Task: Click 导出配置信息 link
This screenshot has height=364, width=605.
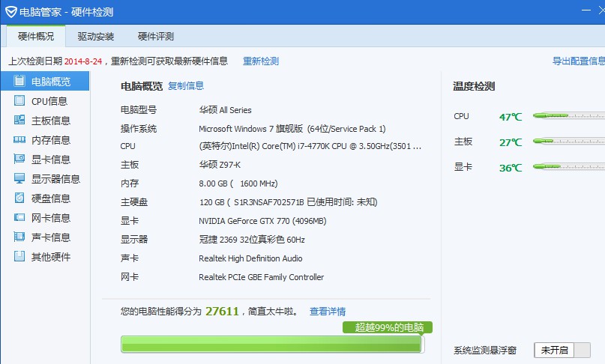Action: pos(578,61)
